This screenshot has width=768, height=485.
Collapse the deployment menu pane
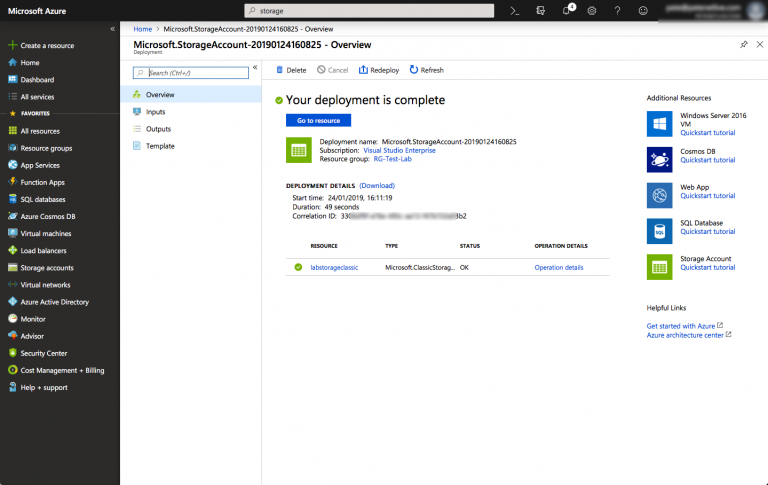[255, 67]
